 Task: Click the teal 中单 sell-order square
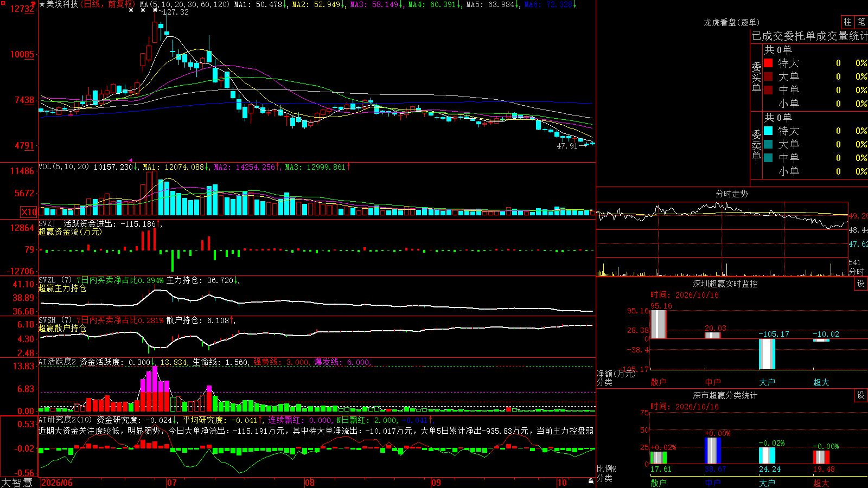click(x=768, y=158)
